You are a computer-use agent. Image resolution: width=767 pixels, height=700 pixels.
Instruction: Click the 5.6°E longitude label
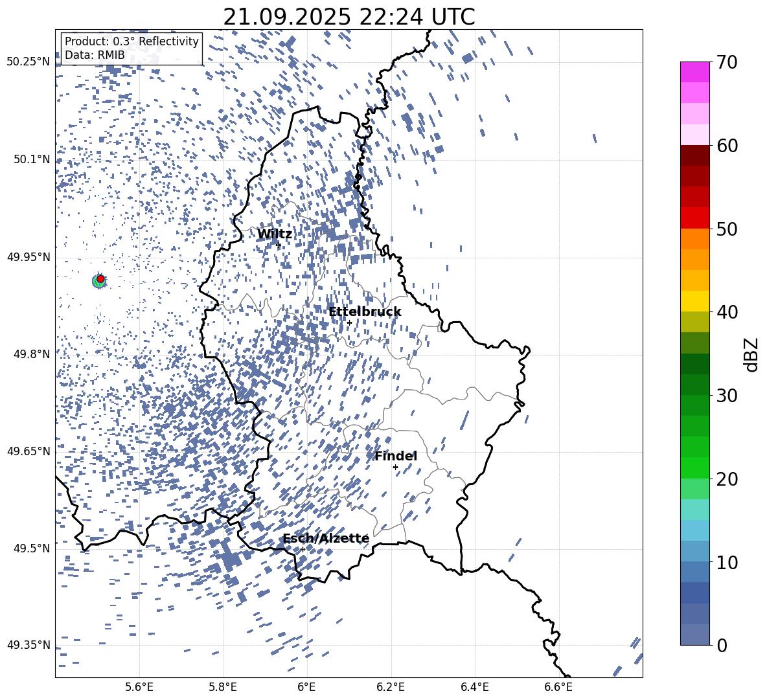[139, 687]
